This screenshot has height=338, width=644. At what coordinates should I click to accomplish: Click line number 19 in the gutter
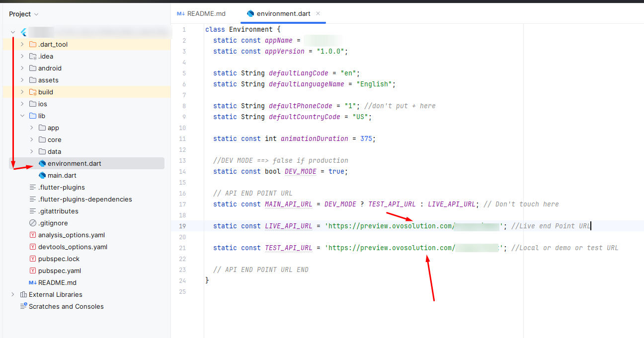tap(182, 226)
